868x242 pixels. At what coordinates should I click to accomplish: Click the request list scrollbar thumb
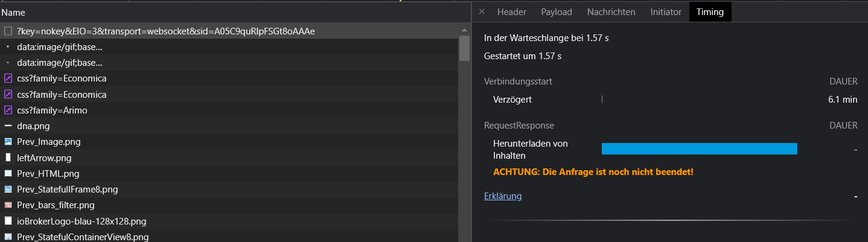pyautogui.click(x=464, y=48)
